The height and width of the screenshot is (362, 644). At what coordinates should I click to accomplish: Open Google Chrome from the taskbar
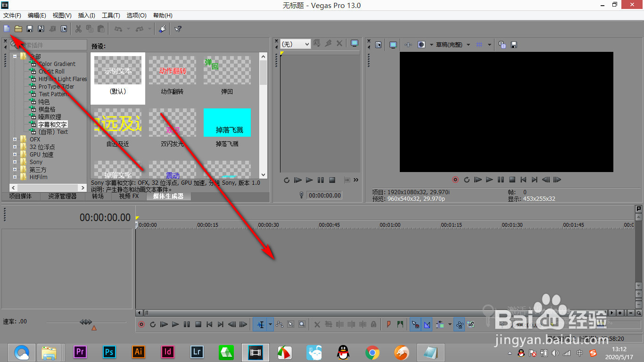(372, 352)
